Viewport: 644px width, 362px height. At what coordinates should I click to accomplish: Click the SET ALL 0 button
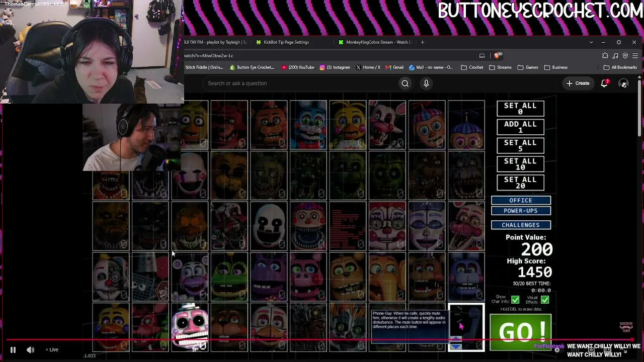coord(520,109)
